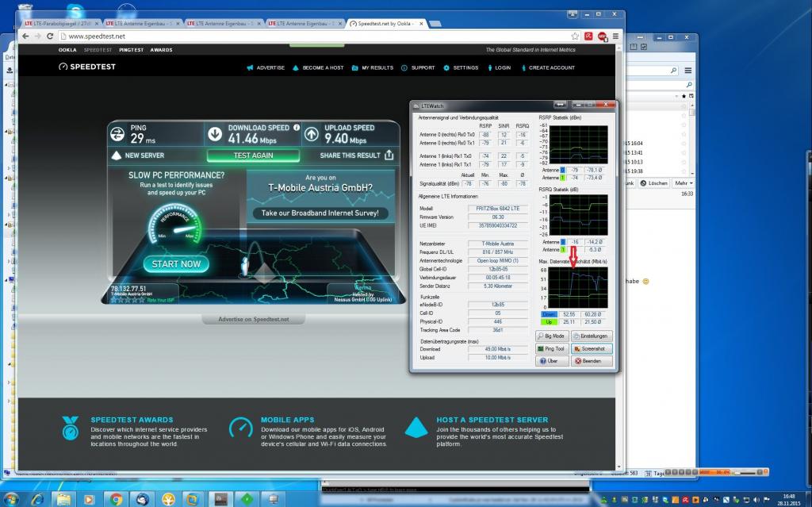Click the info icon next to Download Speed
The image size is (812, 507).
point(297,128)
